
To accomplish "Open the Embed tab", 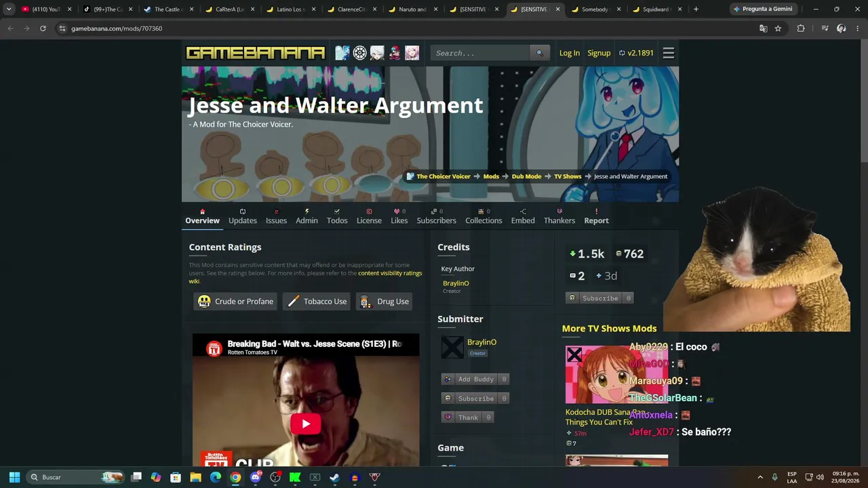I will click(523, 216).
